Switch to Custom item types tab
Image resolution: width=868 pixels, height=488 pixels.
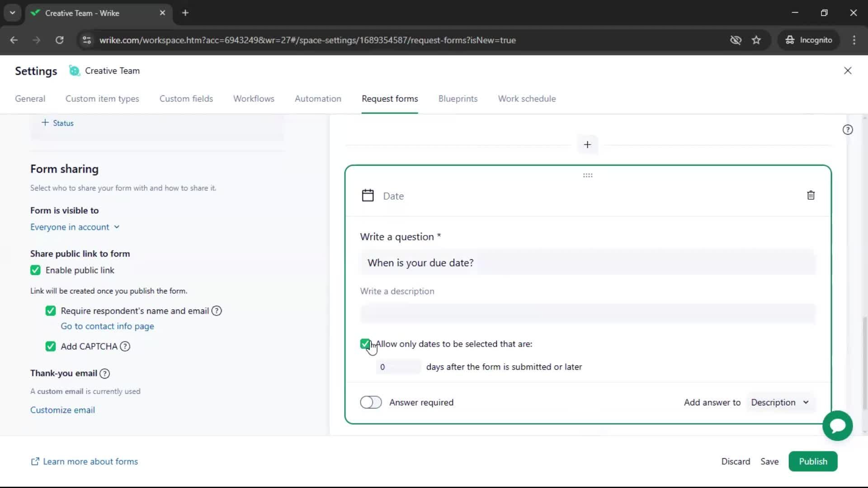click(x=102, y=99)
